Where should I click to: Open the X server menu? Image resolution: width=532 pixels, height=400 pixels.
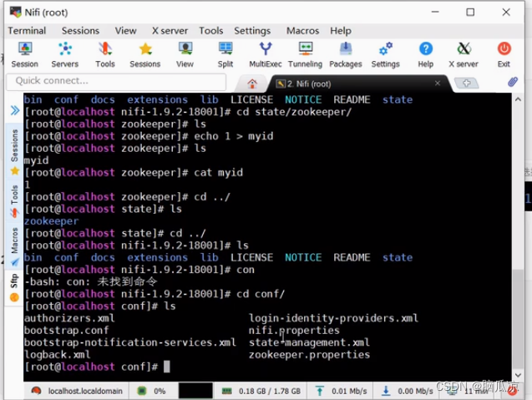[170, 31]
